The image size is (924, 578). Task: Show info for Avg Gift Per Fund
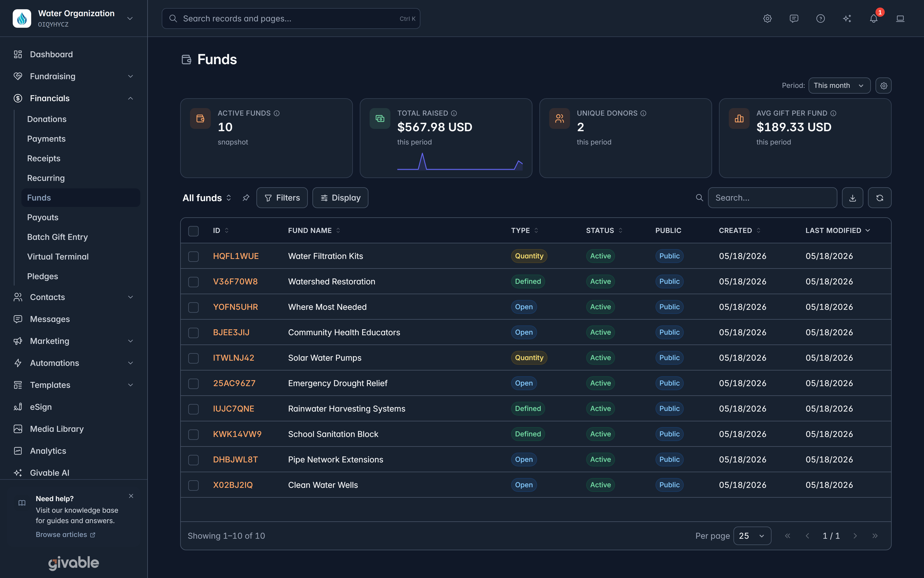coord(834,113)
